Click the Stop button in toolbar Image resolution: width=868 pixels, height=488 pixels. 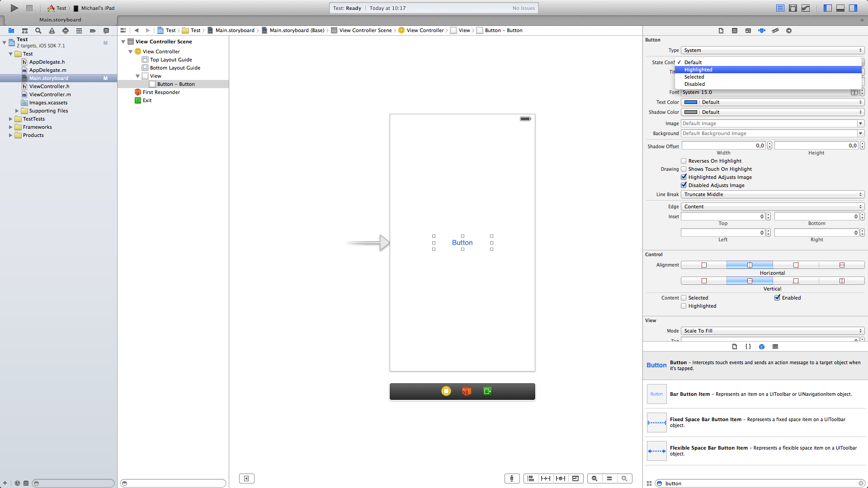click(x=29, y=8)
